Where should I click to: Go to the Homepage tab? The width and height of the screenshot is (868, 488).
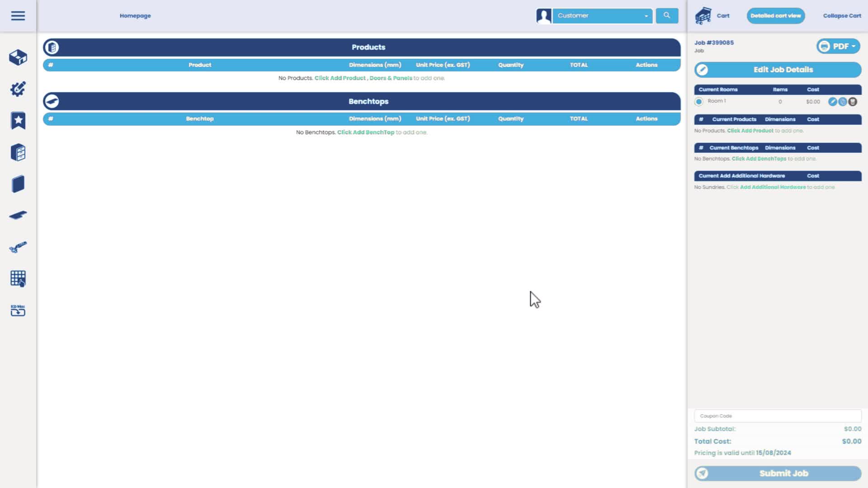135,16
